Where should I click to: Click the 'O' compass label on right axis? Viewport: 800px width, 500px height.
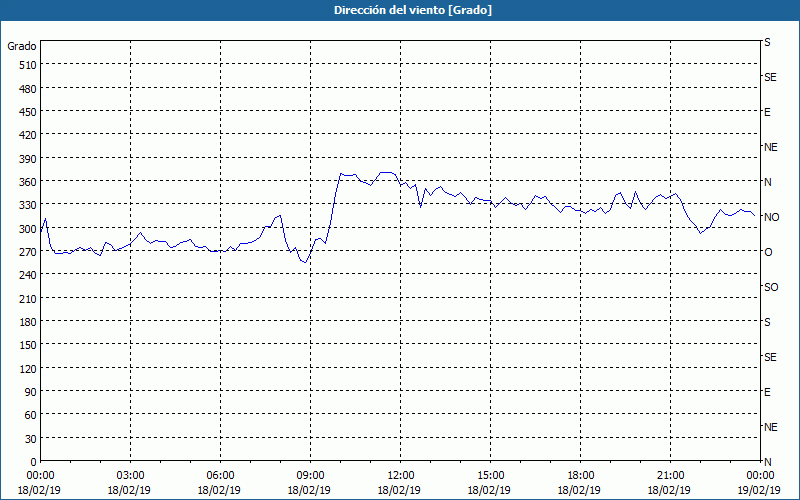[x=768, y=253]
